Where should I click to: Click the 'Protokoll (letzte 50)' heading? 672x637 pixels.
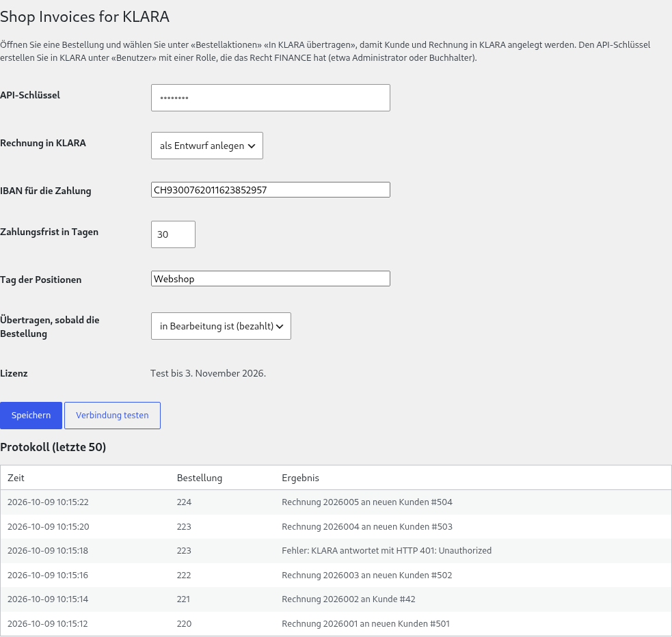coord(53,447)
